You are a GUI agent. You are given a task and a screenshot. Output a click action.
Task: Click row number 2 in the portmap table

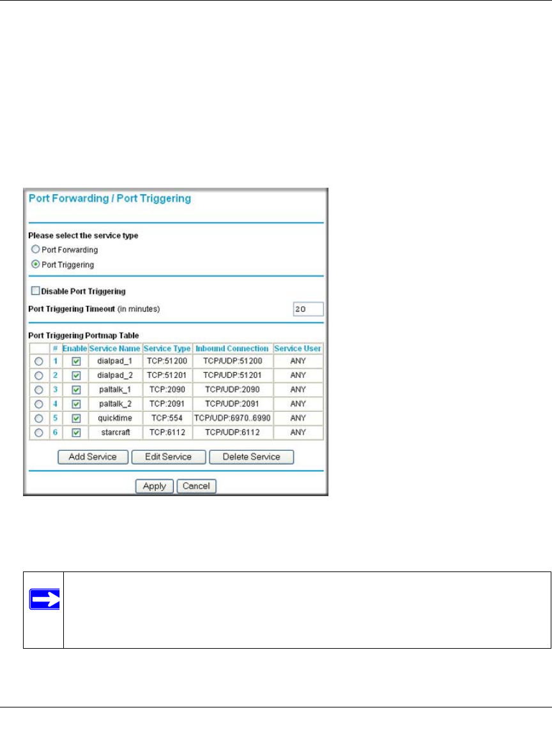[56, 375]
